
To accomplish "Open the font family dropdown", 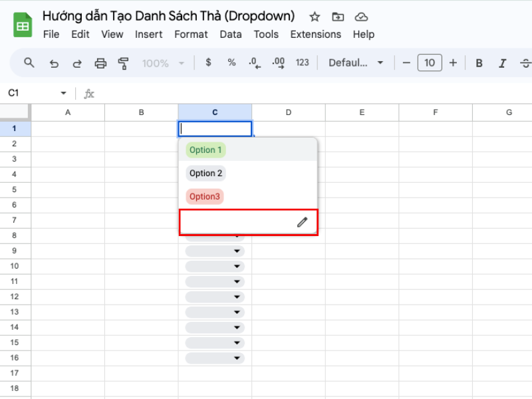I will [x=356, y=63].
